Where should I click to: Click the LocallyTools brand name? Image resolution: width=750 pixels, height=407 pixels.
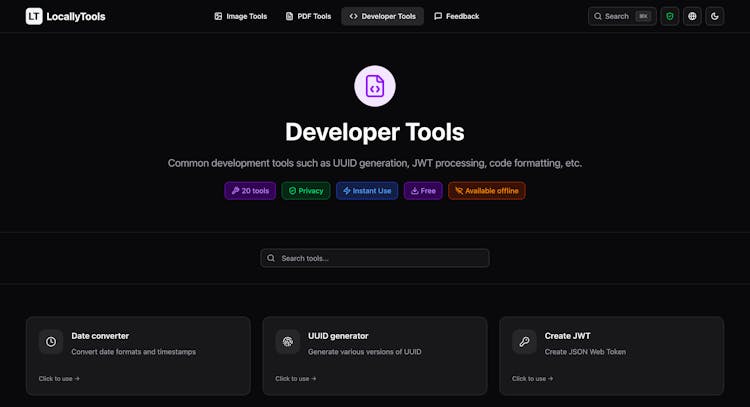76,16
